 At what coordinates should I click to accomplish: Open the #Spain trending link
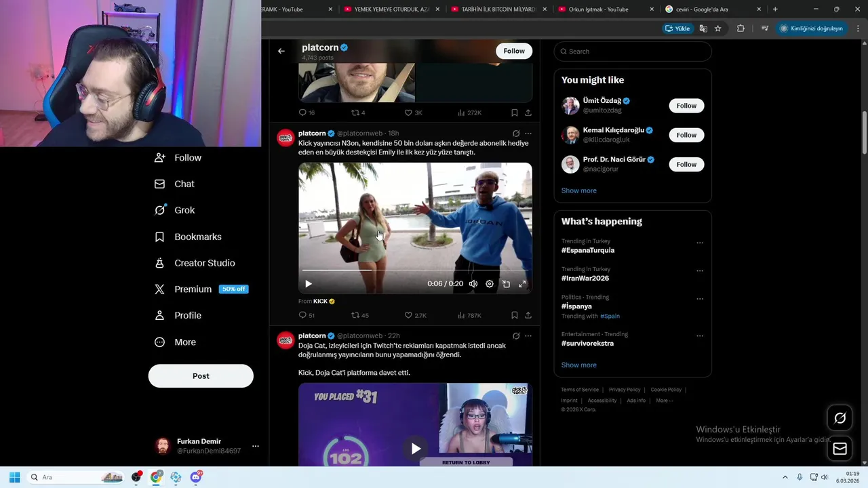(x=610, y=316)
